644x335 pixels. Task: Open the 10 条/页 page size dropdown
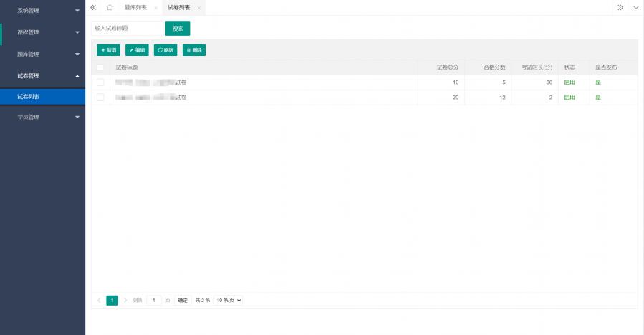[229, 301]
